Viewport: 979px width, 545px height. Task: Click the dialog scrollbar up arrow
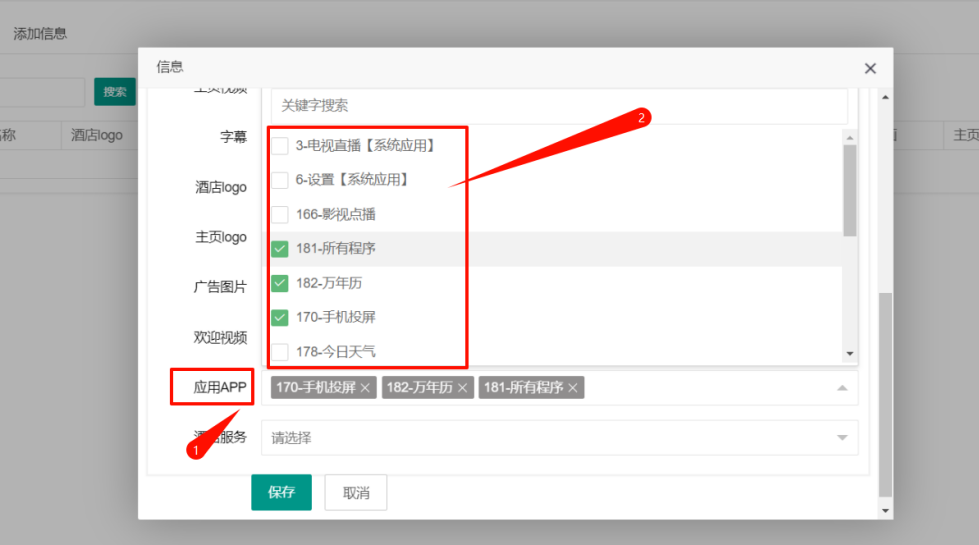click(885, 97)
